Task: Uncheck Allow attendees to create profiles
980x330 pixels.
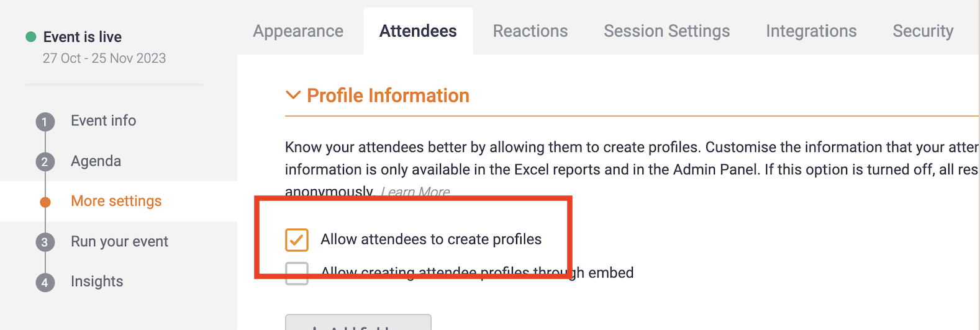Action: click(x=297, y=239)
